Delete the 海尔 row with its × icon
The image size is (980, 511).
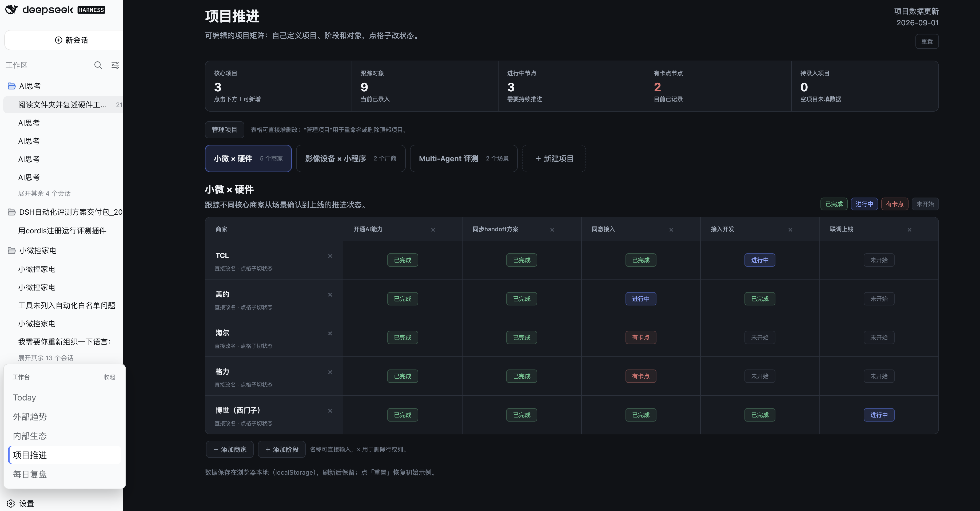330,333
